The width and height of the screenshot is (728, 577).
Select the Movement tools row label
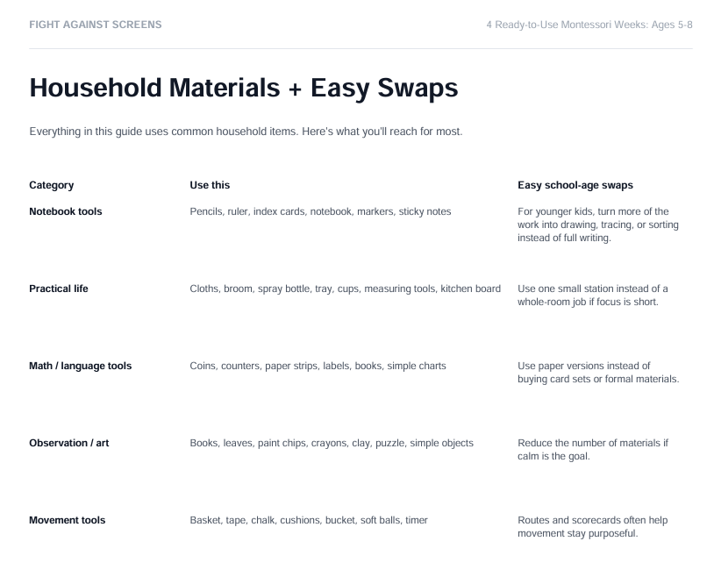pos(68,520)
